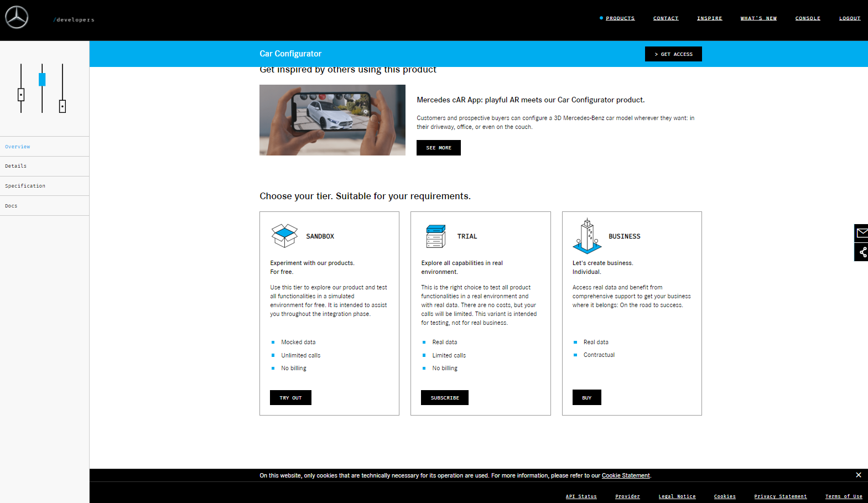Dismiss the cookie notice banner
Viewport: 868px width, 503px height.
pos(858,475)
